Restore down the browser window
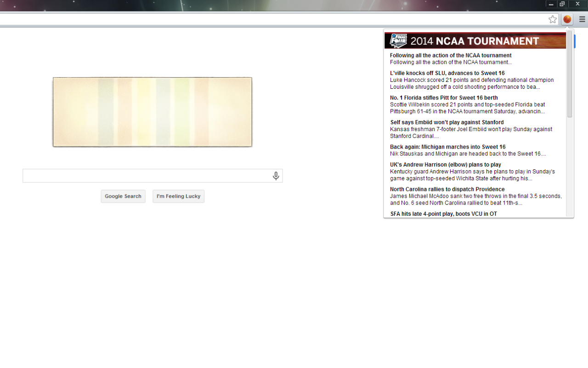This screenshot has height=368, width=588. coord(562,4)
